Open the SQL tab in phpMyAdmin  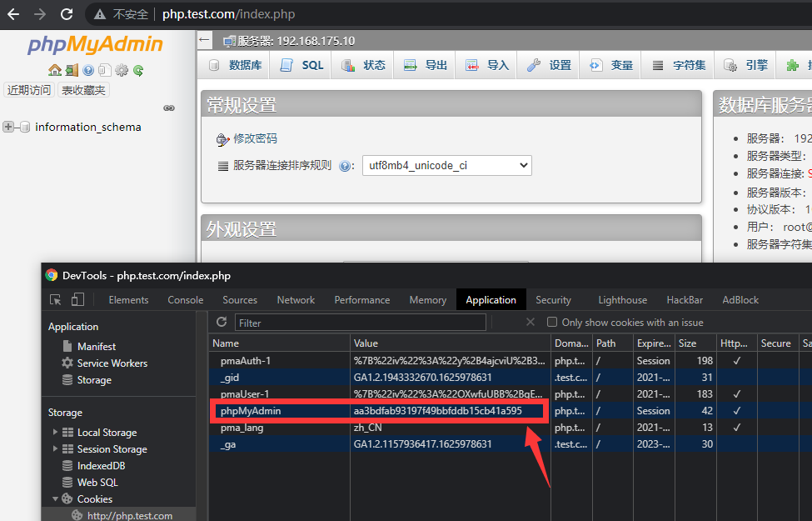click(x=302, y=65)
